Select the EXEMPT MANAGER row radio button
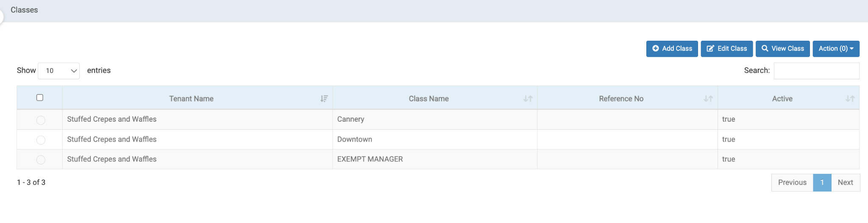The width and height of the screenshot is (868, 223). coord(41,160)
